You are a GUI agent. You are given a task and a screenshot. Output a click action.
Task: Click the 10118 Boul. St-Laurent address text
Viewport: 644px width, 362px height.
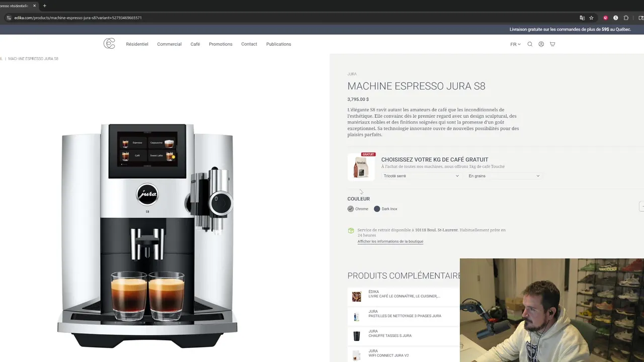coord(436,230)
